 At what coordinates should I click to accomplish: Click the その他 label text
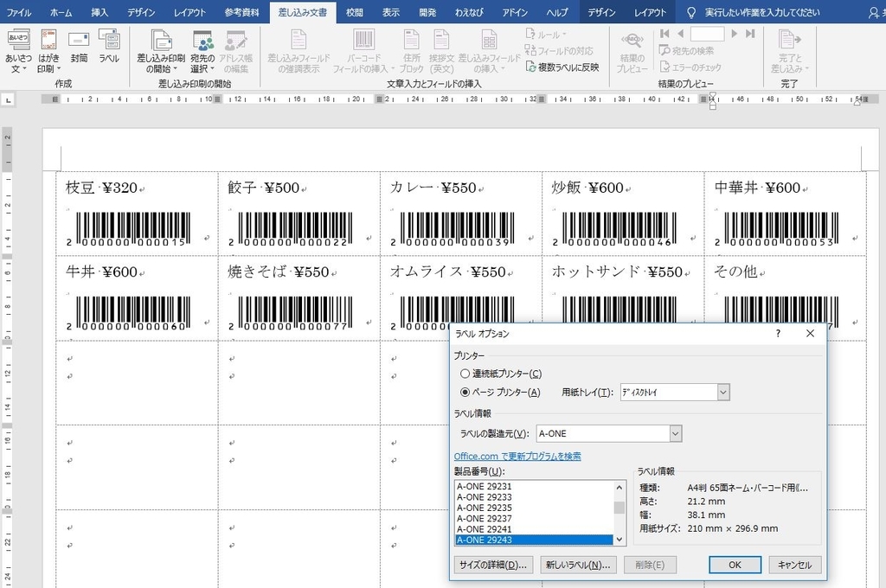click(x=735, y=272)
